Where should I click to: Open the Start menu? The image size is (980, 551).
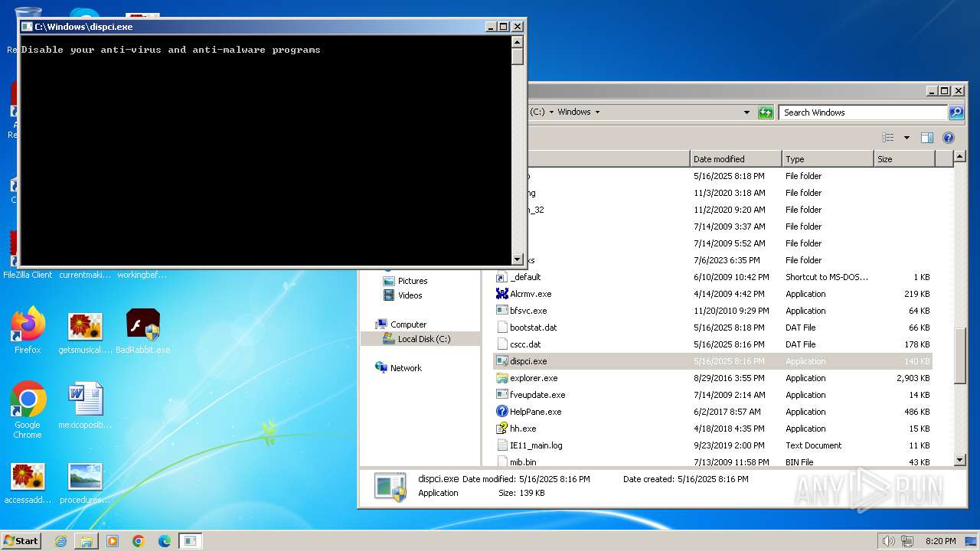pos(21,541)
